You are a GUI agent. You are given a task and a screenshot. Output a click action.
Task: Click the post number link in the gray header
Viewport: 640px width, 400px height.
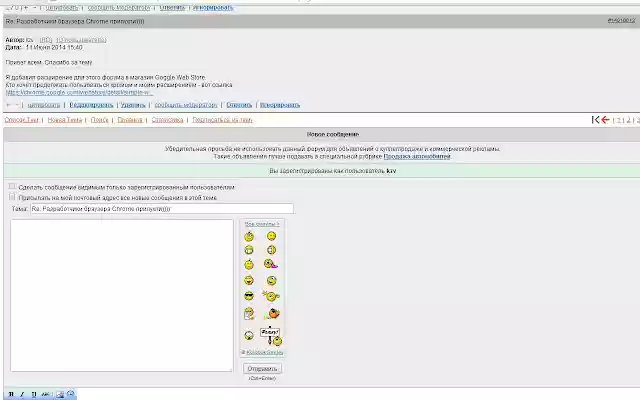point(621,20)
